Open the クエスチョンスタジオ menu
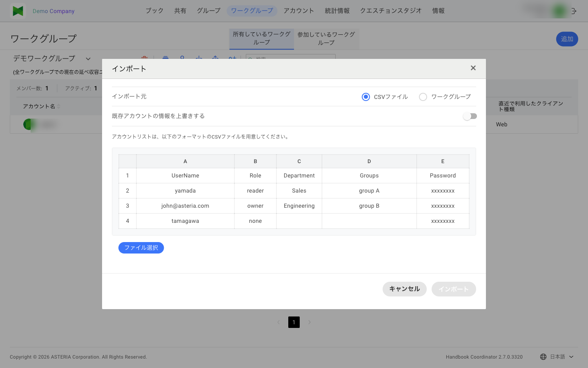Screen dimensions: 588x368 pos(391,11)
